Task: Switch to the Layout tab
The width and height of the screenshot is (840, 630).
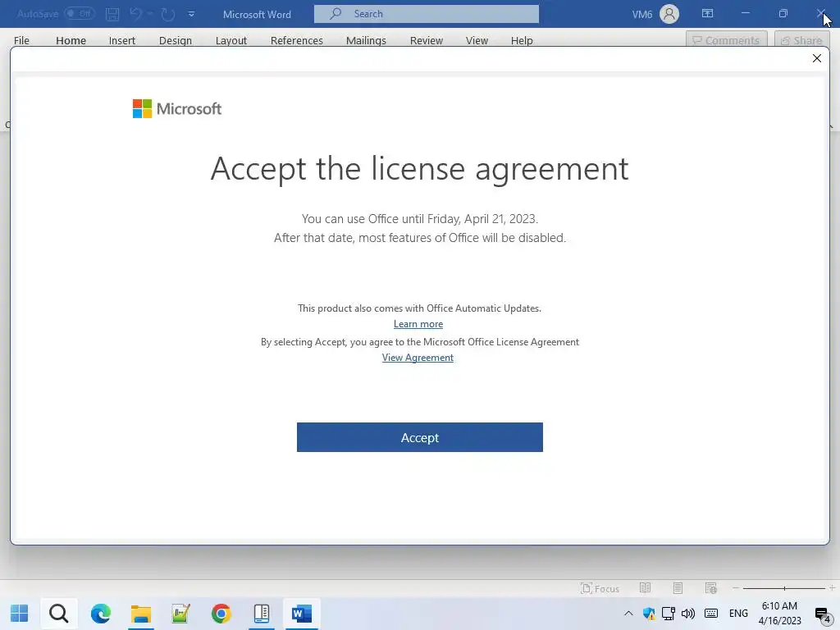Action: [x=231, y=41]
